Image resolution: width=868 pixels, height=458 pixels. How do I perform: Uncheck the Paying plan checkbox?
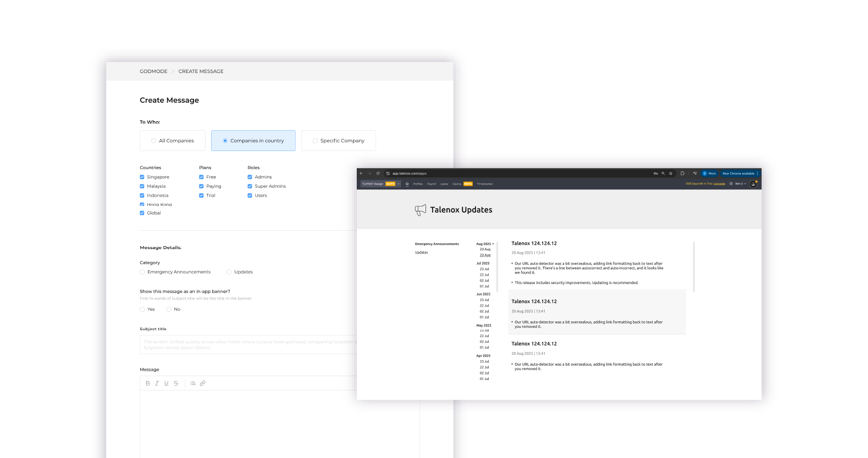[201, 186]
